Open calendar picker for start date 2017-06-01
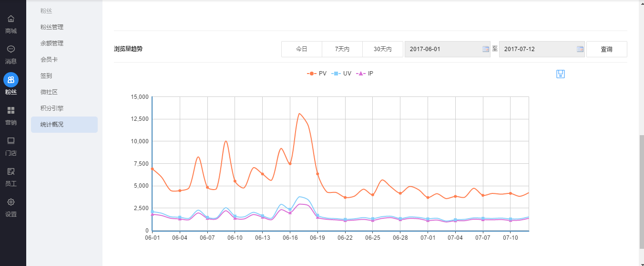 [486, 49]
